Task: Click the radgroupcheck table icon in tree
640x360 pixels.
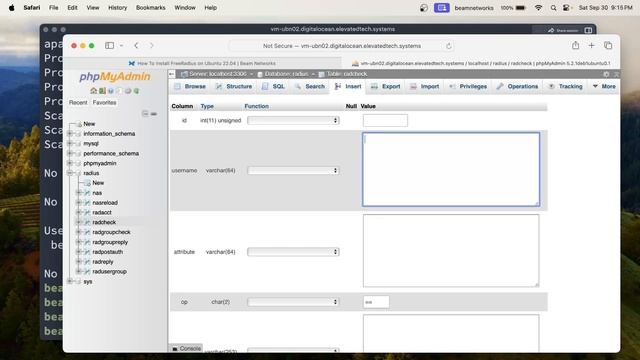Action: (87, 232)
